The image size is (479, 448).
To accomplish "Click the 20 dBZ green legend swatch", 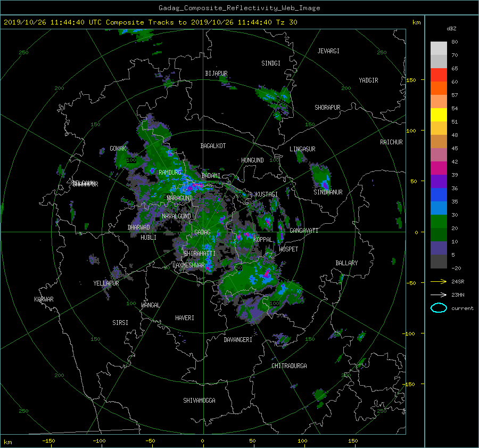I will pos(439,221).
